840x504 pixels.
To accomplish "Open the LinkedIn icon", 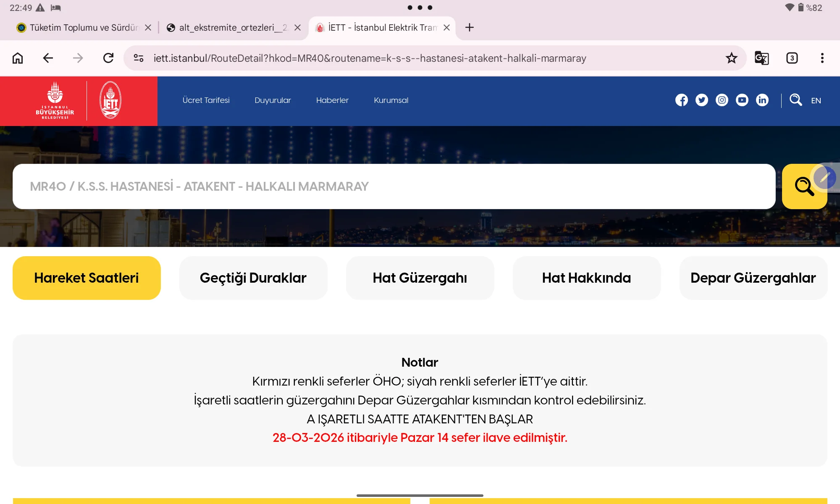I will coord(762,100).
